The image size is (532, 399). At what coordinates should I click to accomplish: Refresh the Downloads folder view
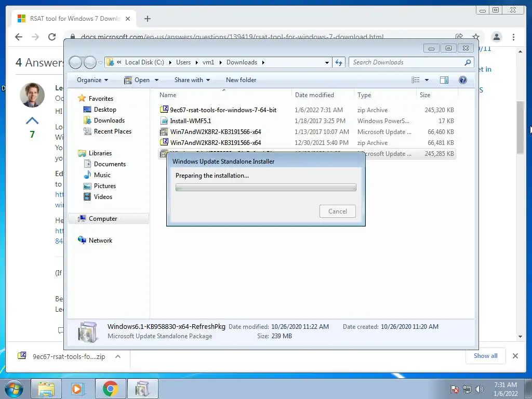click(339, 62)
